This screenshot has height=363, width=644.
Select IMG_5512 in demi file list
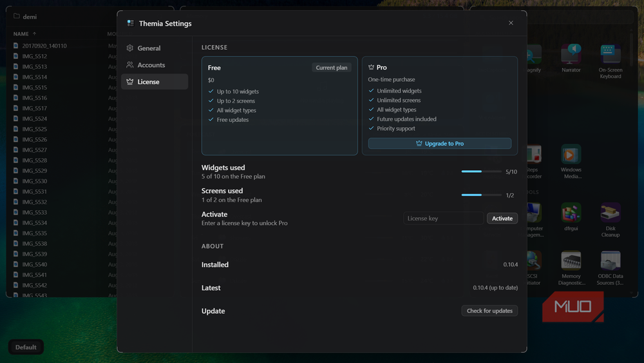tap(35, 56)
